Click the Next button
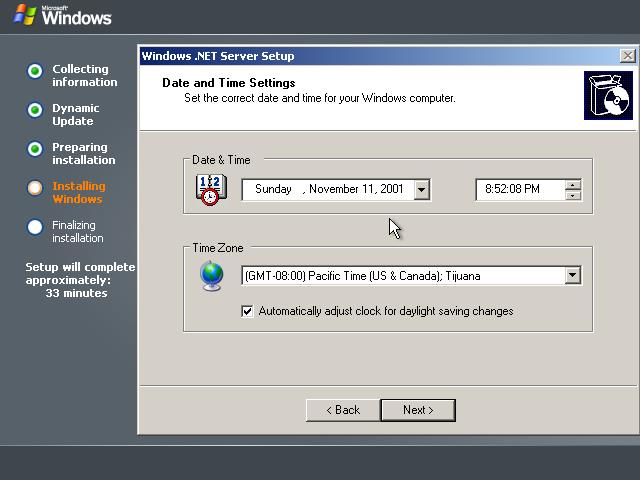The height and width of the screenshot is (480, 640). (x=418, y=410)
